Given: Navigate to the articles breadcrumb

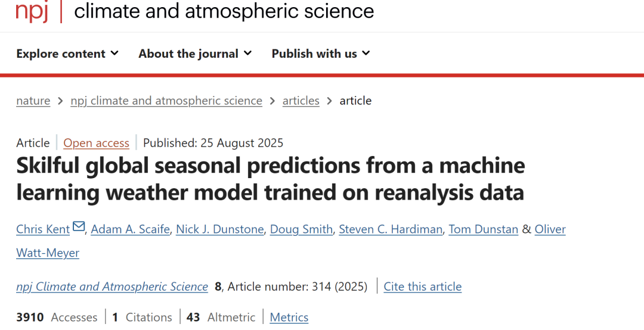Looking at the screenshot, I should click(x=301, y=101).
